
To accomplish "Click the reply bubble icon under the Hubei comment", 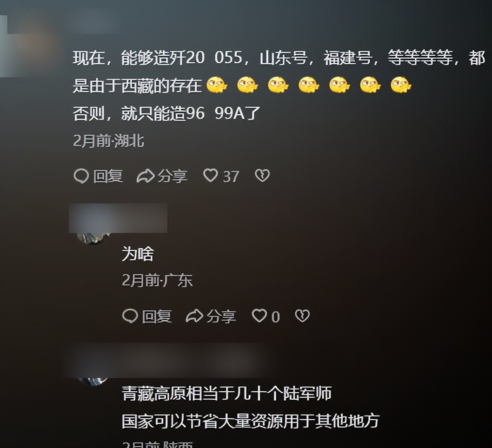I will (81, 176).
